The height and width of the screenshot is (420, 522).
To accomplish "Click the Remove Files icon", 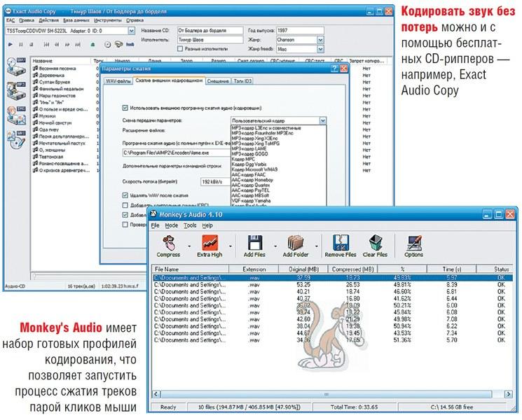I will [x=340, y=243].
